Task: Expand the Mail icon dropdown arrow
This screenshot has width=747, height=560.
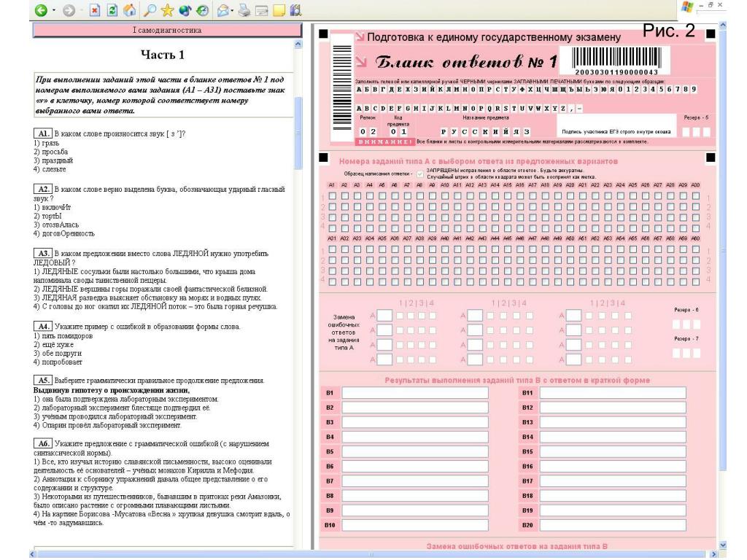Action: pyautogui.click(x=232, y=10)
